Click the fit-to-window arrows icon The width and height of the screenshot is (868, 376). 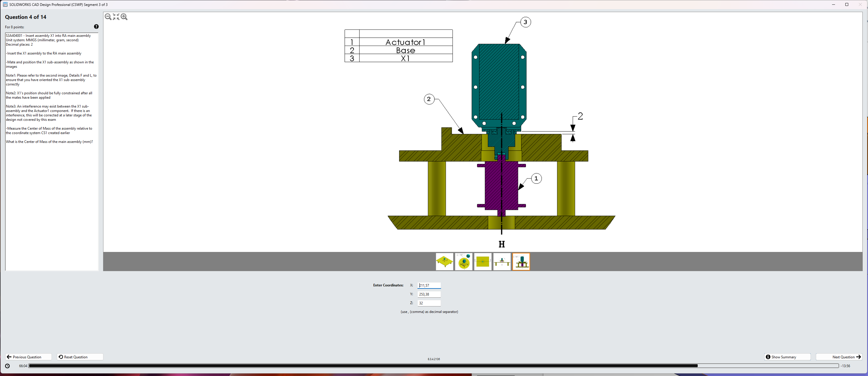(116, 17)
